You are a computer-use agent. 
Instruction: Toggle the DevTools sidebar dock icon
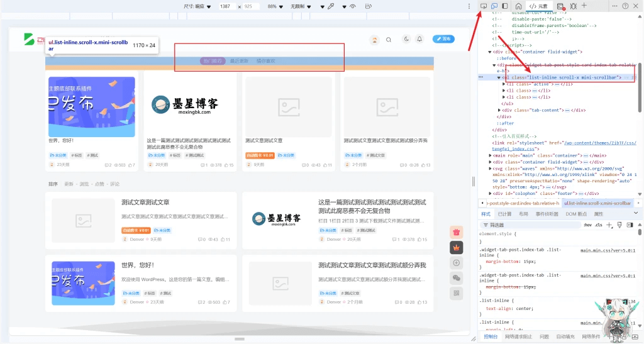pyautogui.click(x=505, y=6)
